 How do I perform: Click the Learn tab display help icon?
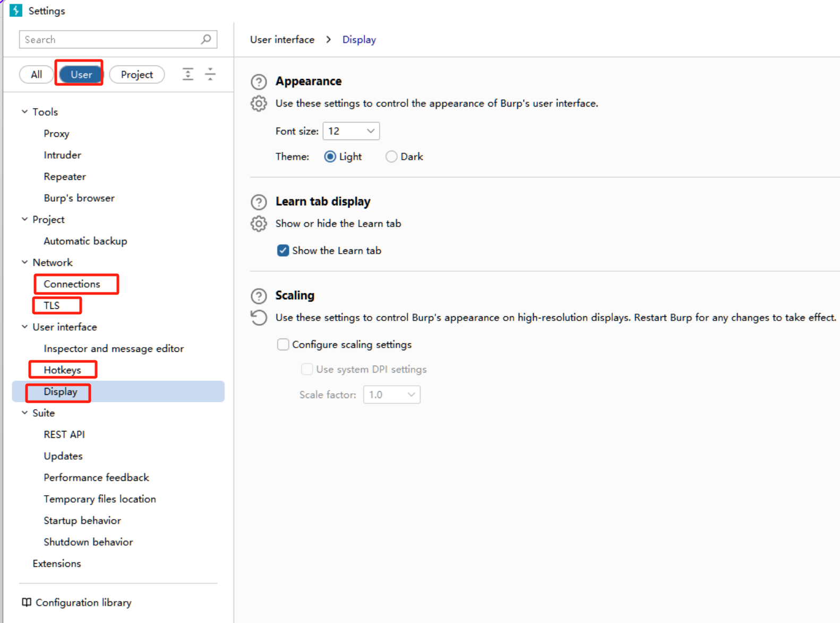click(x=259, y=202)
